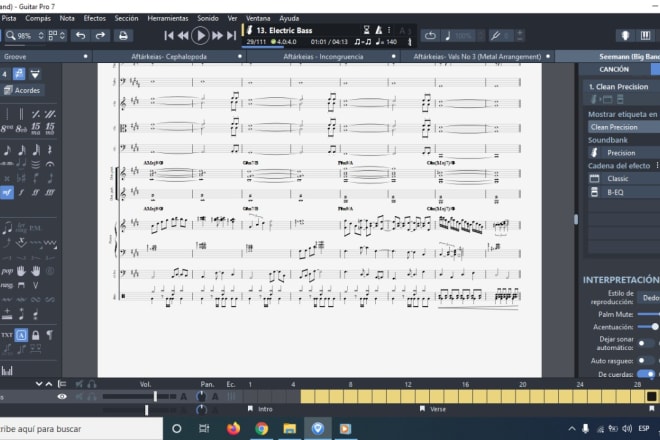Open the keyboard piano view

[x=645, y=36]
